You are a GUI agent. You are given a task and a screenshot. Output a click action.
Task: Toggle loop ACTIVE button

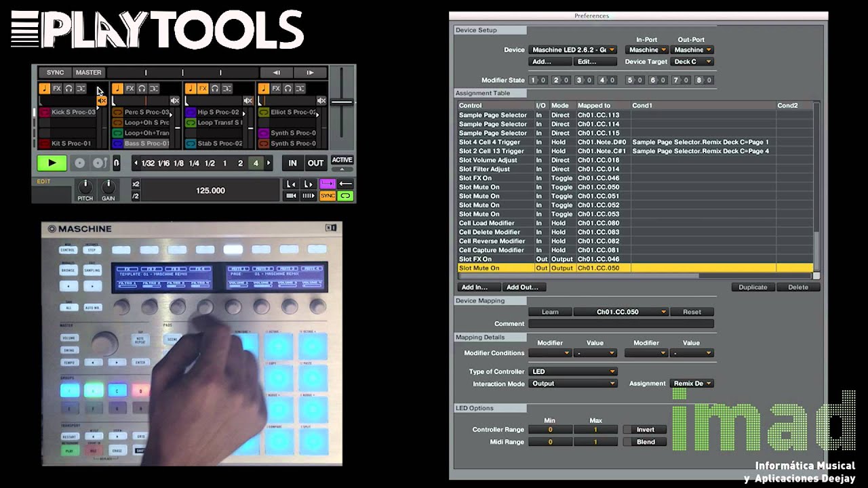(x=342, y=160)
